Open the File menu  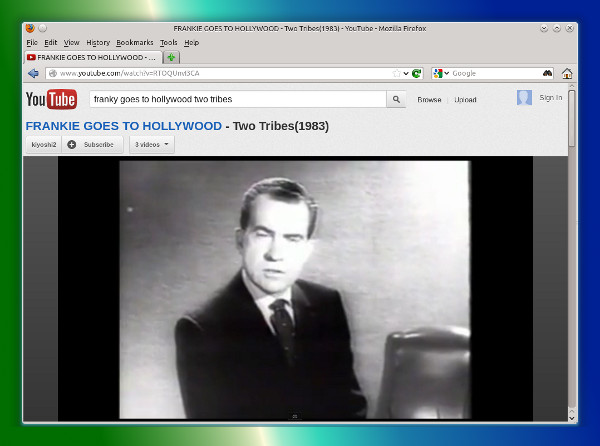(32, 42)
